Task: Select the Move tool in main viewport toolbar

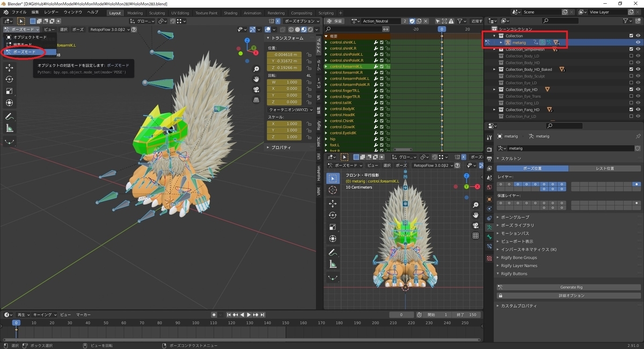Action: (x=10, y=68)
